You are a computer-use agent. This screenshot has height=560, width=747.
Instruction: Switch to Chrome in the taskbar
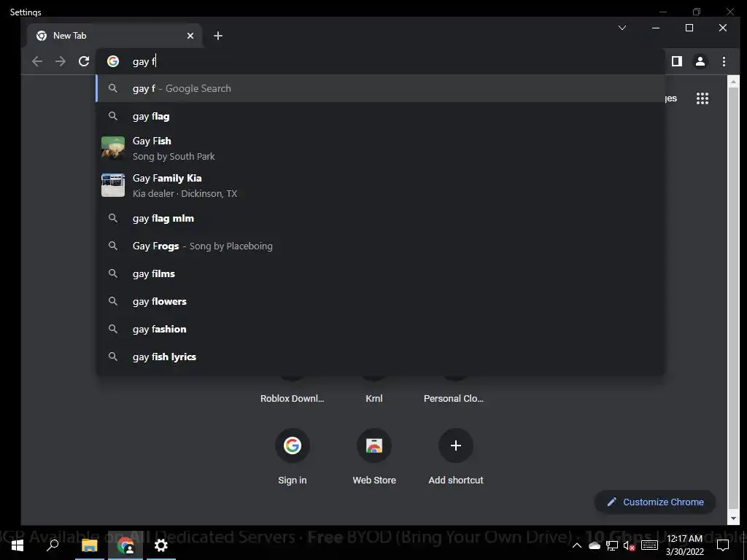pyautogui.click(x=125, y=545)
